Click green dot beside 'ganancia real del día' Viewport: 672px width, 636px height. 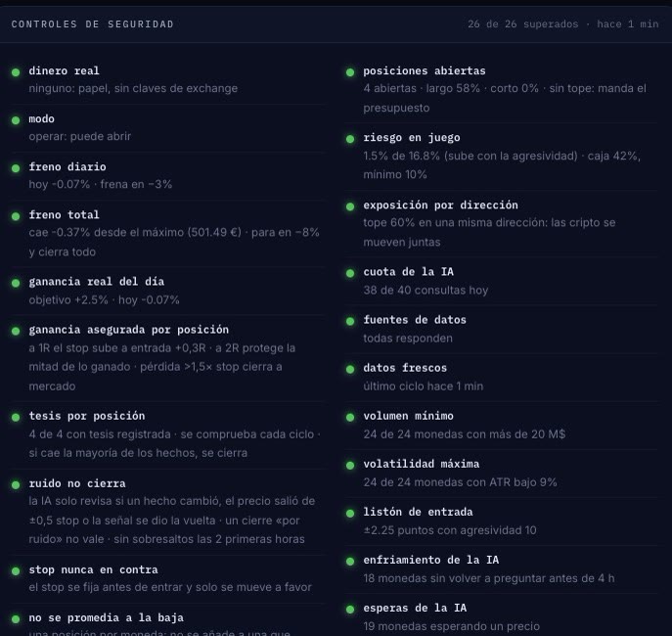click(16, 283)
